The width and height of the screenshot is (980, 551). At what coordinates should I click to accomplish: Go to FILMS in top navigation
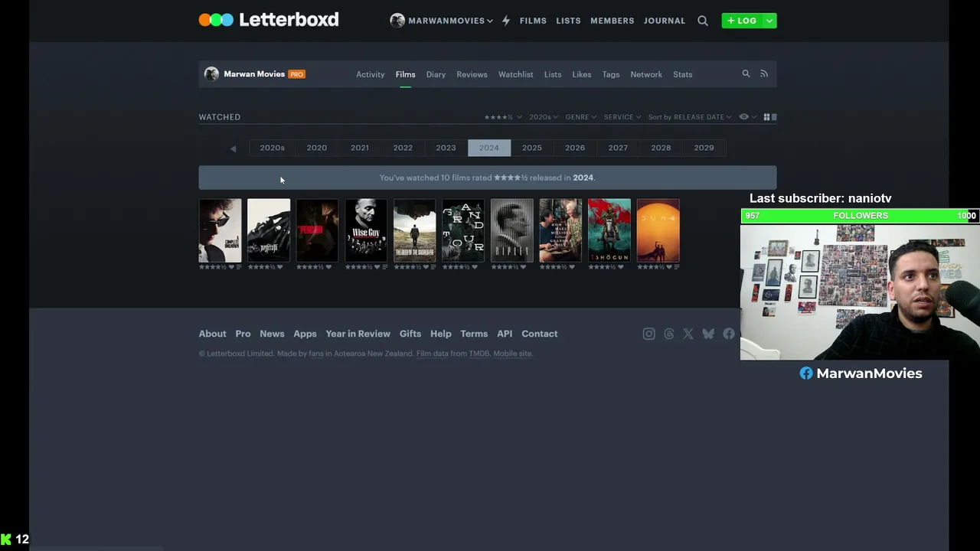(533, 21)
